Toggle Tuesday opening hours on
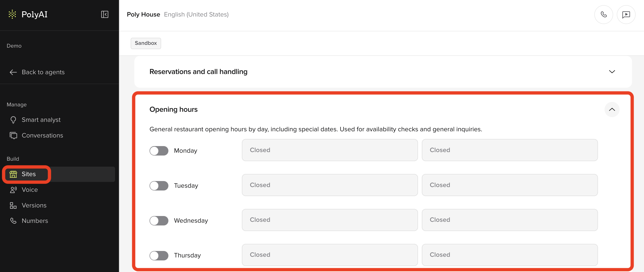 [x=159, y=186]
